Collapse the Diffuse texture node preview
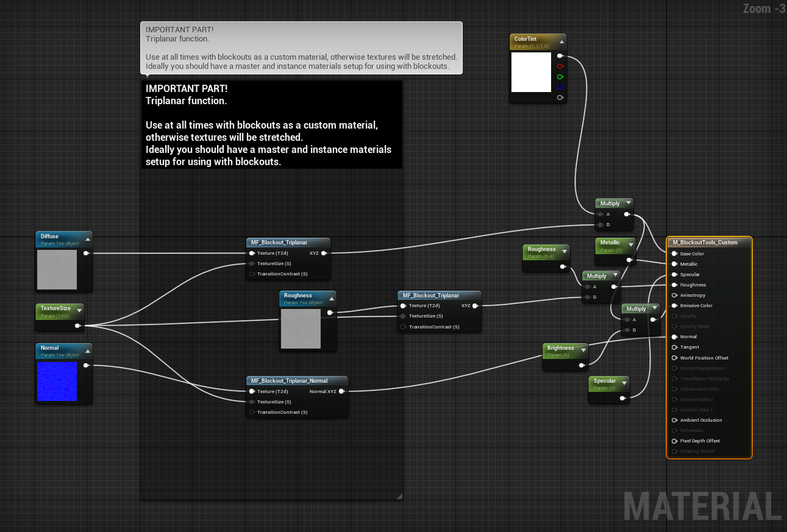The image size is (787, 532). point(87,238)
